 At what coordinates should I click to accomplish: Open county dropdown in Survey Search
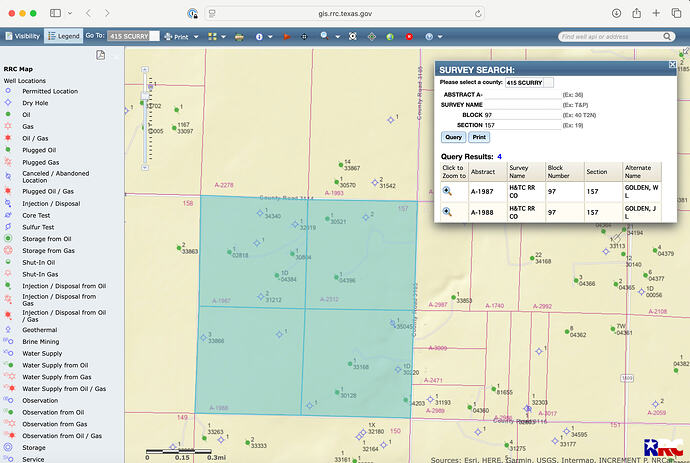click(530, 82)
